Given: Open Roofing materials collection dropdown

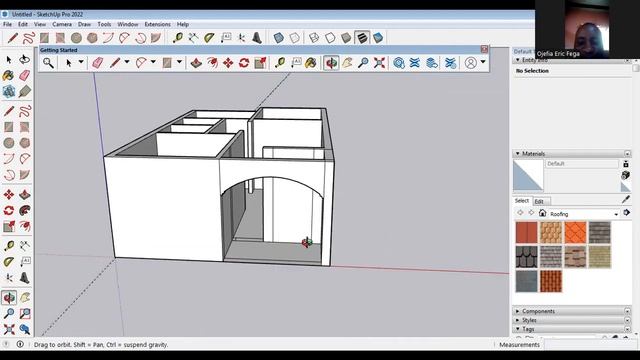Looking at the screenshot, I should [x=616, y=214].
